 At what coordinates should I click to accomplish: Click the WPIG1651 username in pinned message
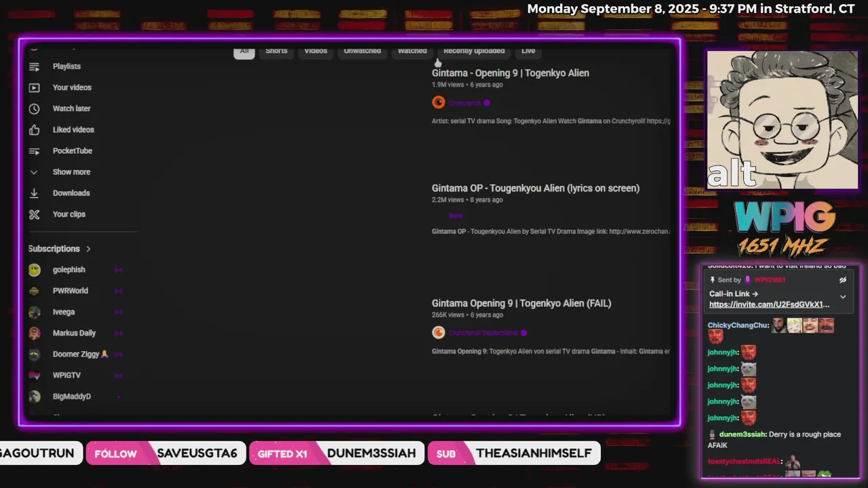point(770,280)
